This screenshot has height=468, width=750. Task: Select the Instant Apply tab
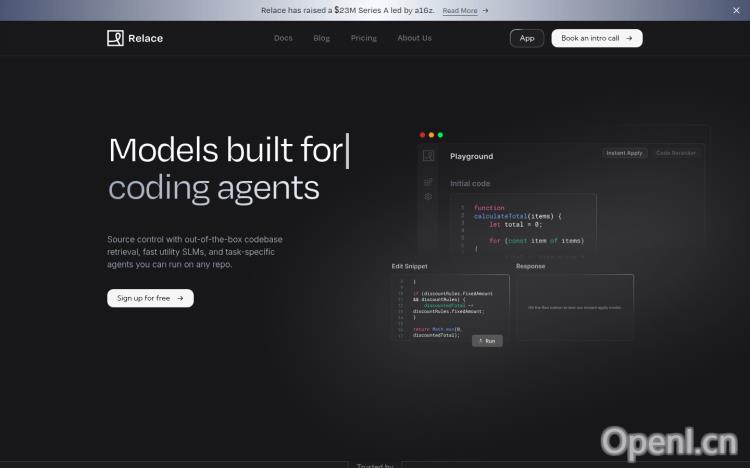point(625,153)
